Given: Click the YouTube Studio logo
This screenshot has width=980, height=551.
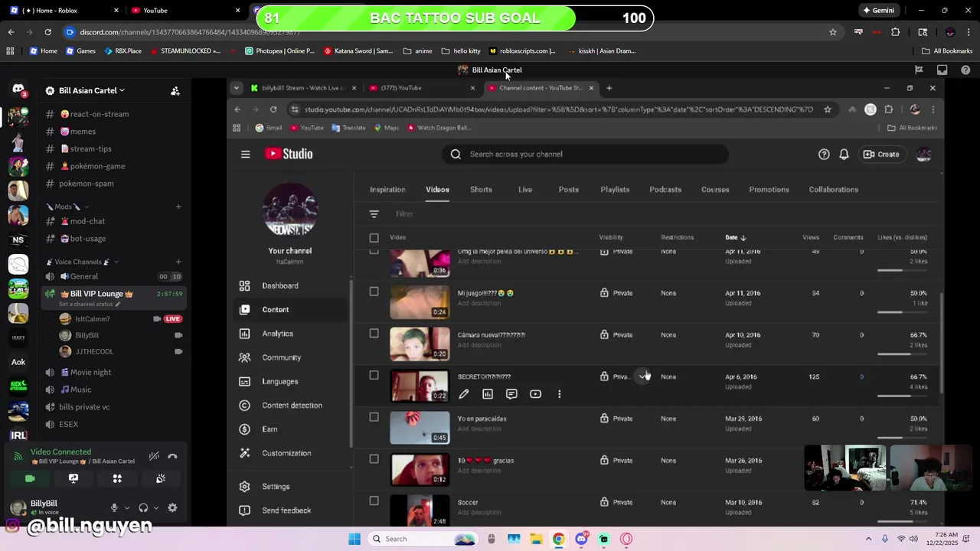Looking at the screenshot, I should point(289,154).
